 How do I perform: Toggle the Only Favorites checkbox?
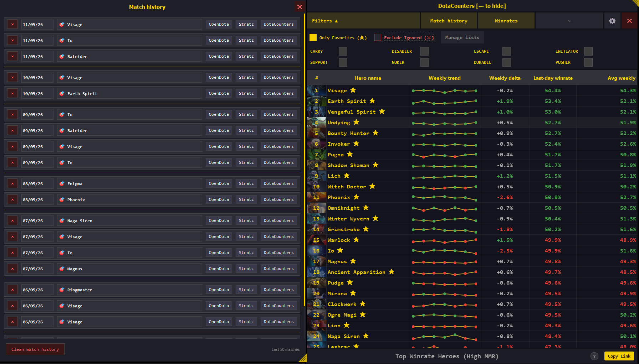coord(313,37)
